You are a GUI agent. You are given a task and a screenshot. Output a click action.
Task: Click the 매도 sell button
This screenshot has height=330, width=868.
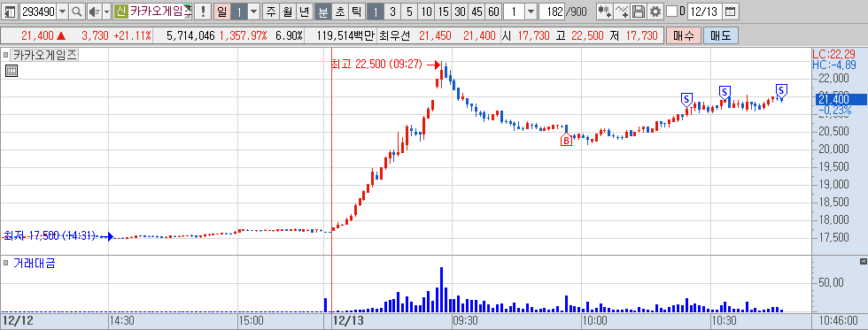(720, 36)
